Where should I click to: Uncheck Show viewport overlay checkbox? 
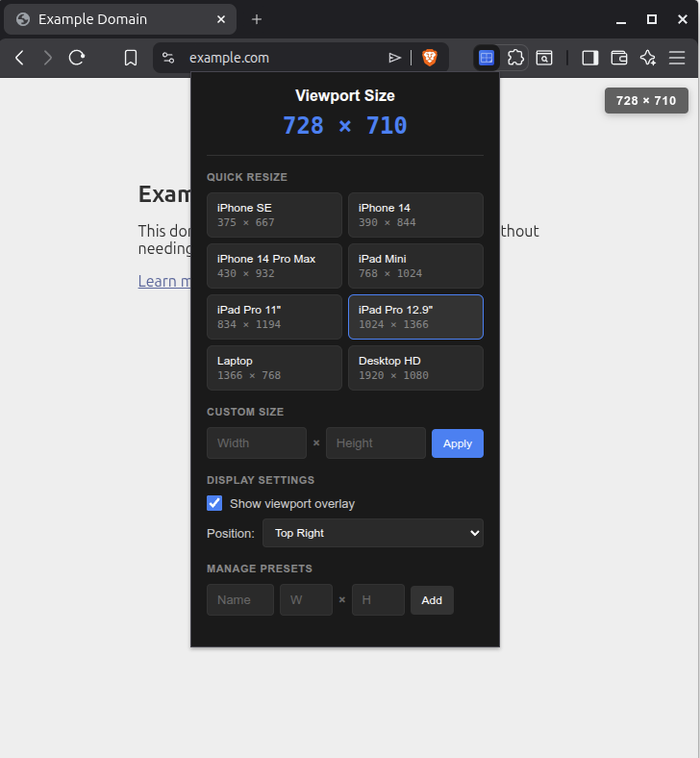click(x=214, y=503)
